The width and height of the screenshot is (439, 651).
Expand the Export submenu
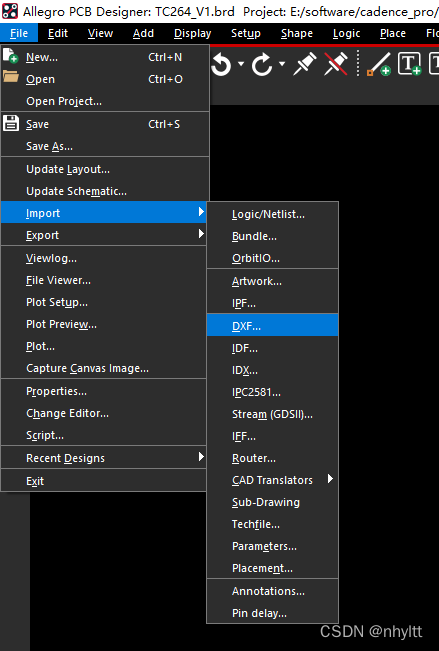click(x=104, y=235)
